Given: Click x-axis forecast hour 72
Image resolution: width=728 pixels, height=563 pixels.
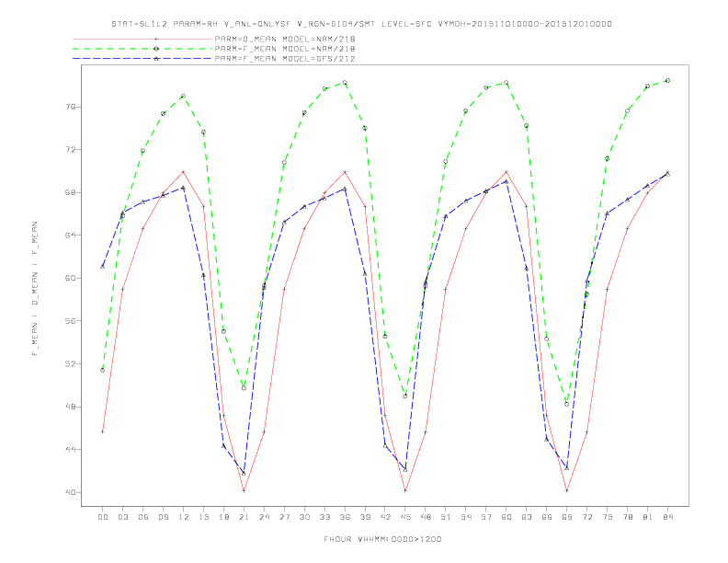Looking at the screenshot, I should click(x=586, y=517).
